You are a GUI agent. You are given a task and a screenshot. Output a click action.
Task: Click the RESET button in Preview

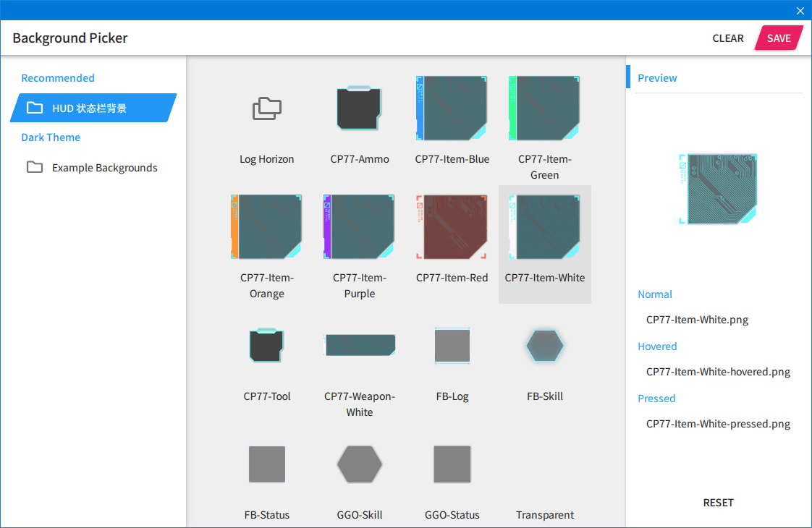pos(718,503)
